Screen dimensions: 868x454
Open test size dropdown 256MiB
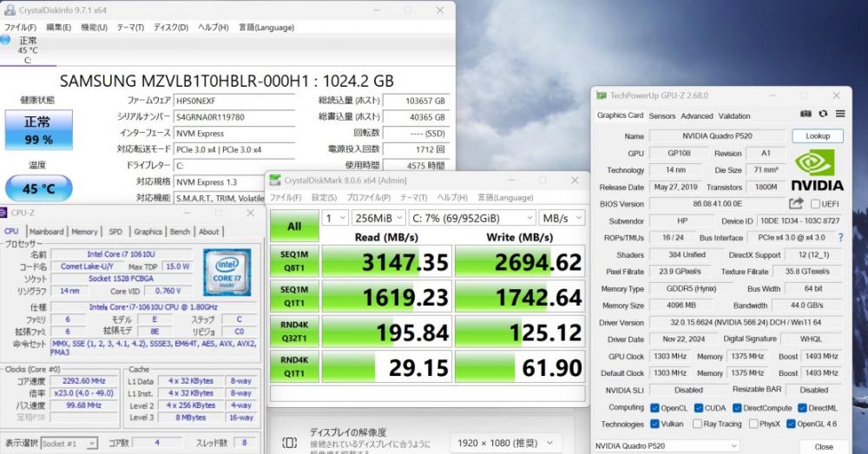coord(378,218)
